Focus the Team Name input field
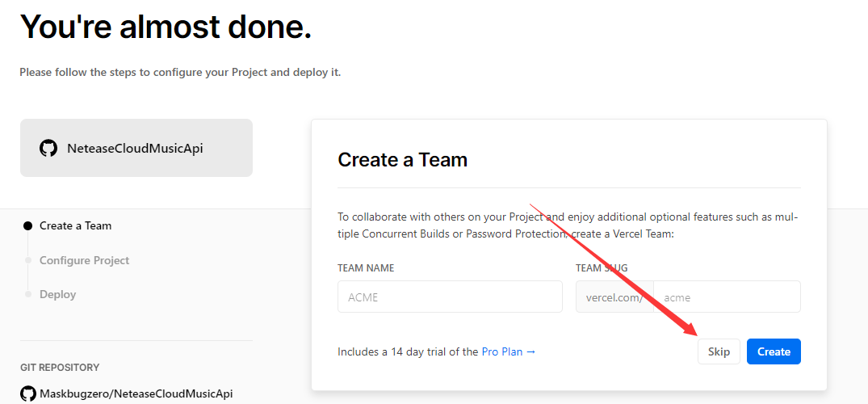868x404 pixels. pos(450,297)
